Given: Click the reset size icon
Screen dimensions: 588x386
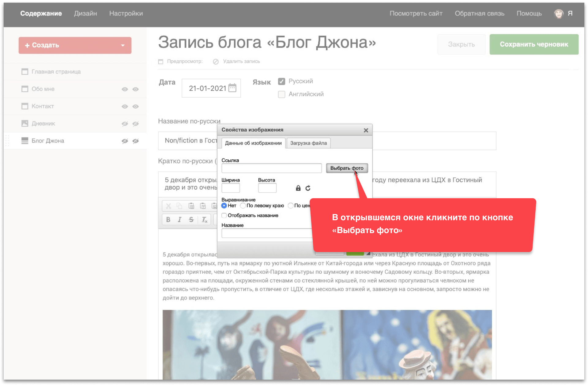Looking at the screenshot, I should point(308,188).
